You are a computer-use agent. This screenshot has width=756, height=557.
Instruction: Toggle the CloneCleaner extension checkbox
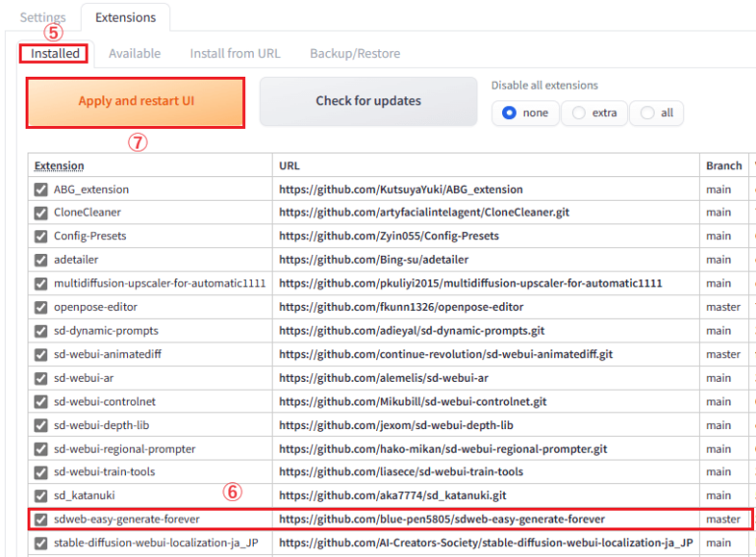click(40, 213)
